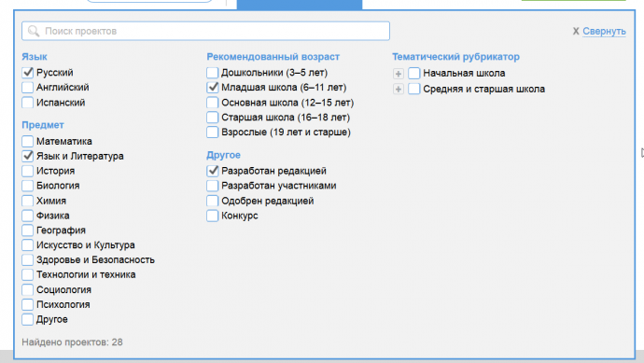Check the Психология checkbox

27,305
